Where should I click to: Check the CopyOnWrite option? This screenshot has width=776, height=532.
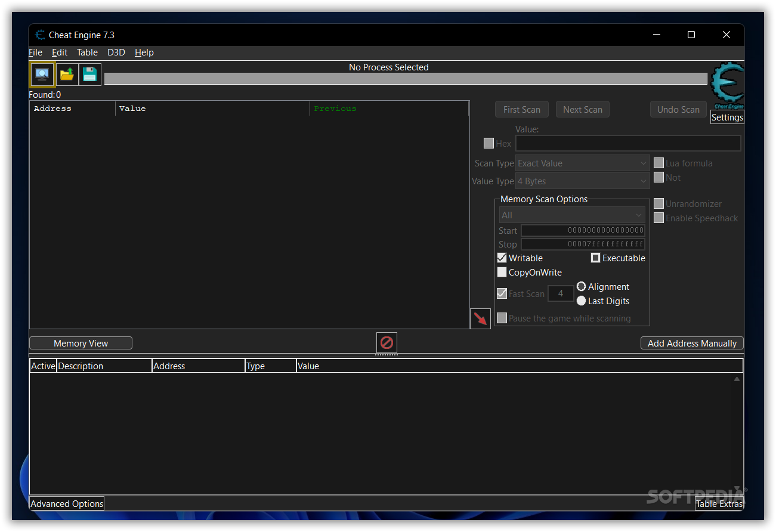pos(502,272)
